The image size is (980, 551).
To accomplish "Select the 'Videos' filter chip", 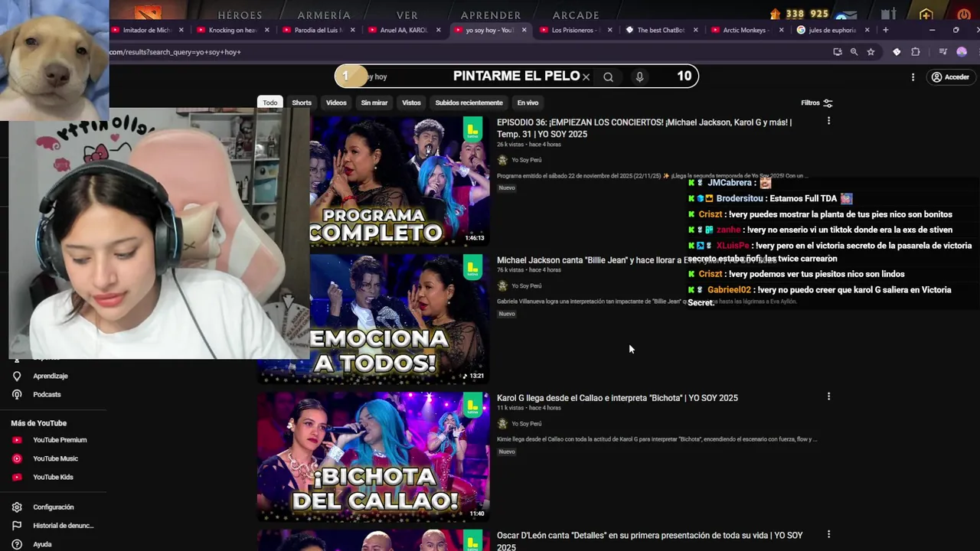I will coord(336,103).
